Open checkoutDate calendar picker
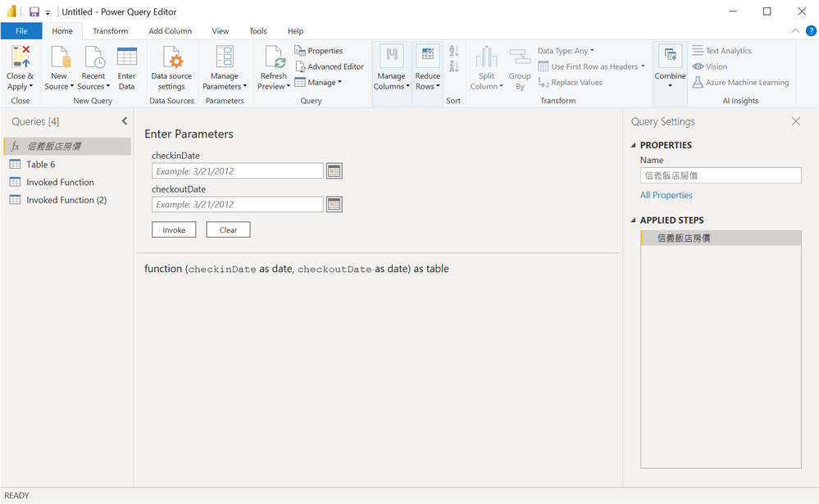 (x=334, y=204)
